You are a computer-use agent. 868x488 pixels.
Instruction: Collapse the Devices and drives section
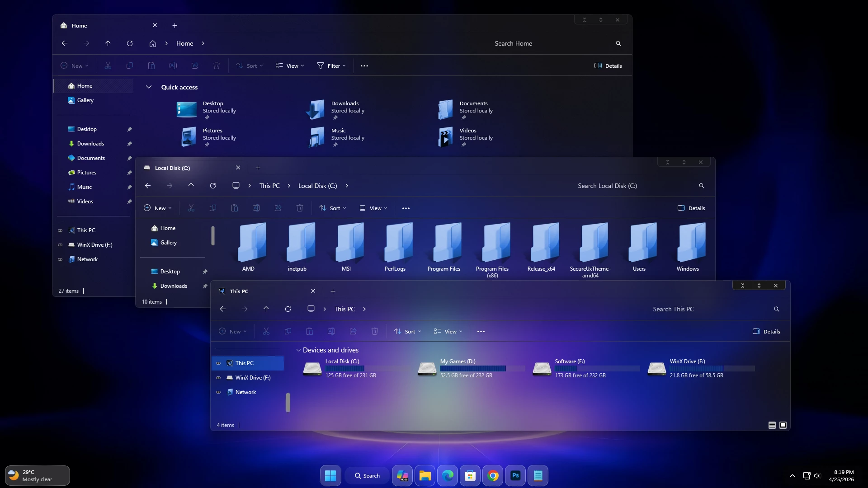click(x=298, y=349)
